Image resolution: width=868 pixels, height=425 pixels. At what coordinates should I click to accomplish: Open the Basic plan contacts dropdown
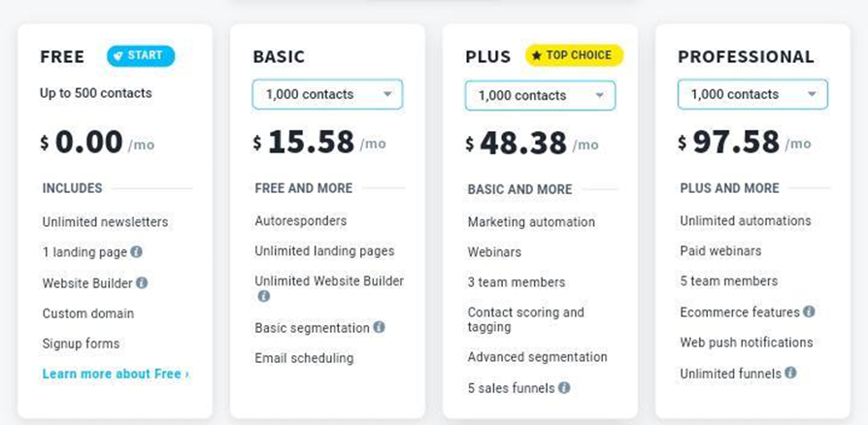[x=328, y=94]
